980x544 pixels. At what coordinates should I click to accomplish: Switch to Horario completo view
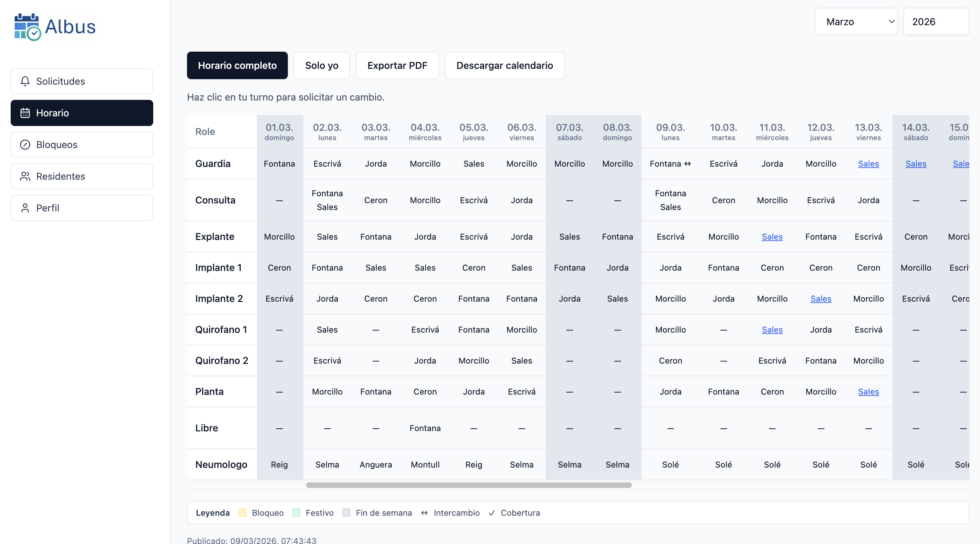[237, 65]
